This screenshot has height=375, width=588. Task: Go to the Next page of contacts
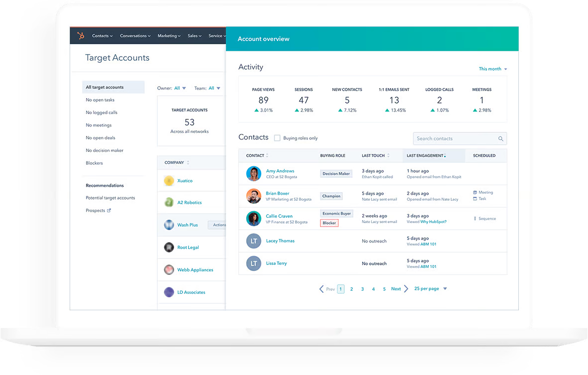[x=396, y=288]
